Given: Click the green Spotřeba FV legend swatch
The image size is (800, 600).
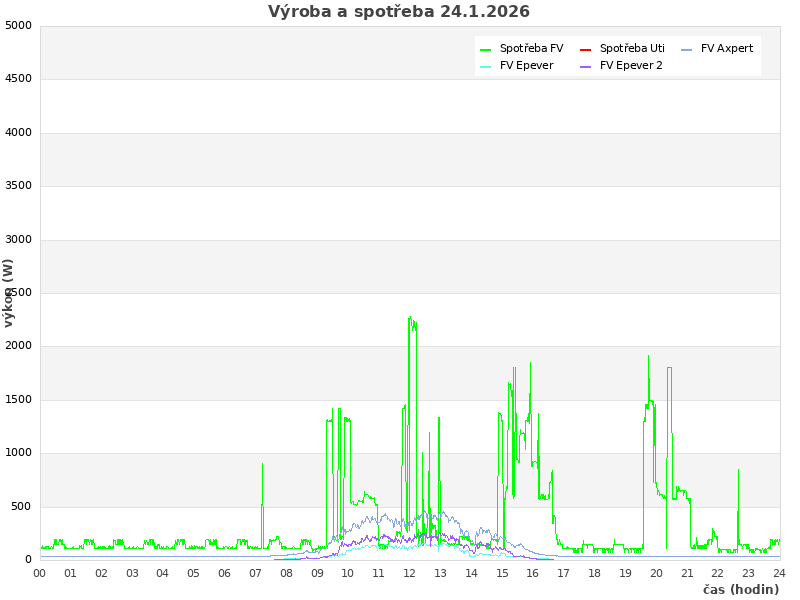Looking at the screenshot, I should click(486, 49).
